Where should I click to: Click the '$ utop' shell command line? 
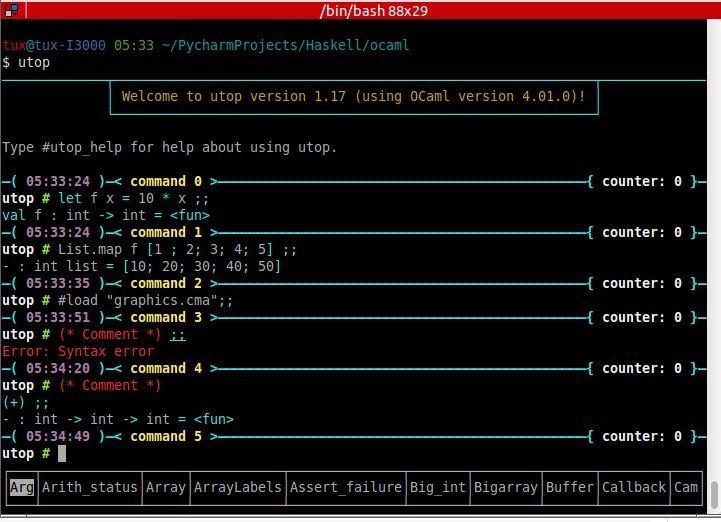point(26,63)
